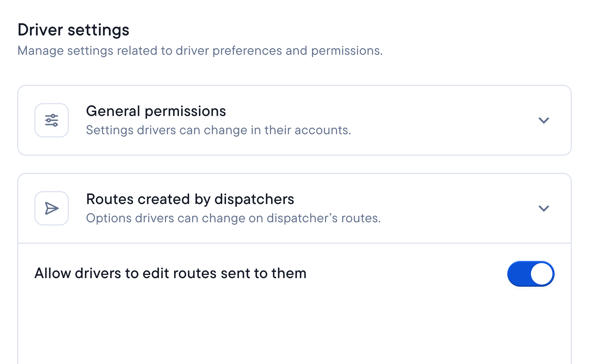Disable Allow drivers to edit routes sent to them
Viewport: 589px width, 364px height.
pos(530,274)
